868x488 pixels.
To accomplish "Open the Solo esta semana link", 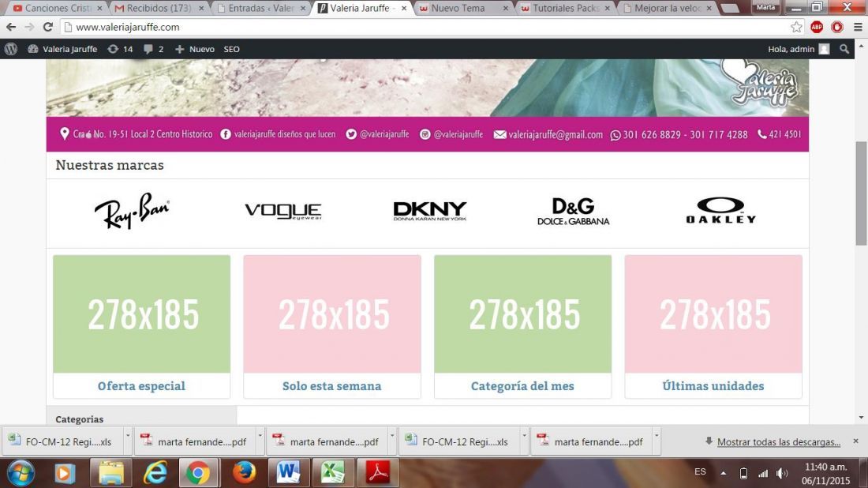I will [x=331, y=386].
